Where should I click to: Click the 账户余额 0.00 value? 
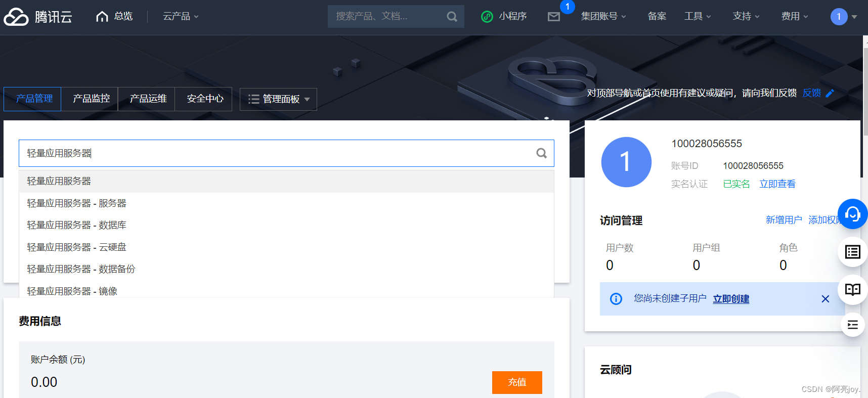pos(44,382)
